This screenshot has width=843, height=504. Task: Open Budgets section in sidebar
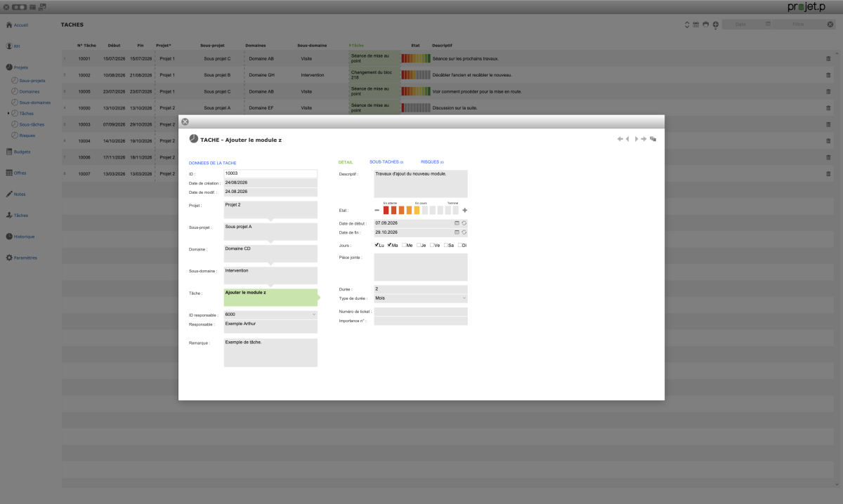point(18,152)
